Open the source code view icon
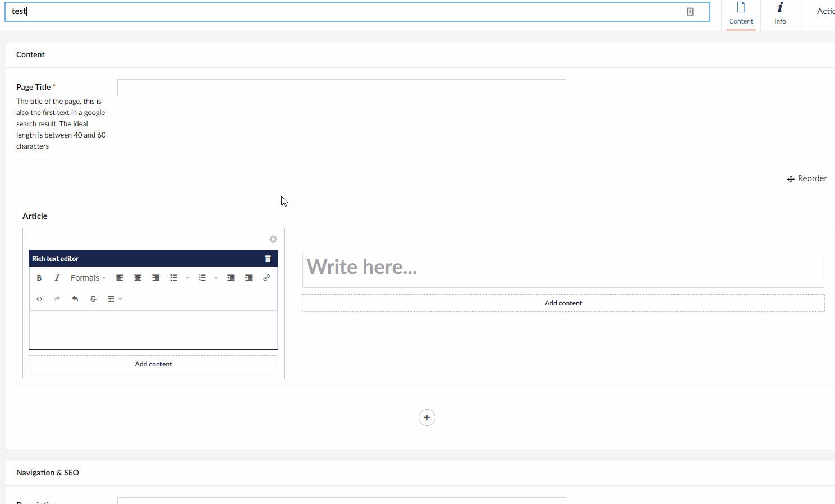This screenshot has width=835, height=504. point(39,299)
